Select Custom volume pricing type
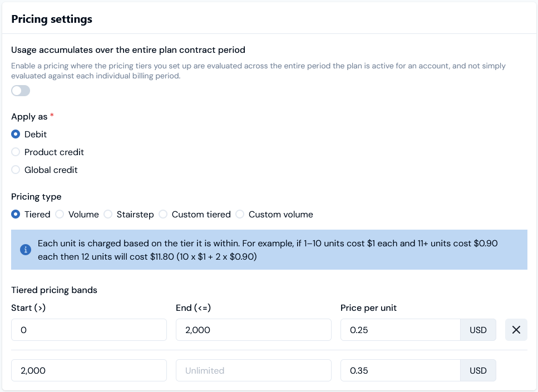The width and height of the screenshot is (538, 392). click(x=240, y=215)
